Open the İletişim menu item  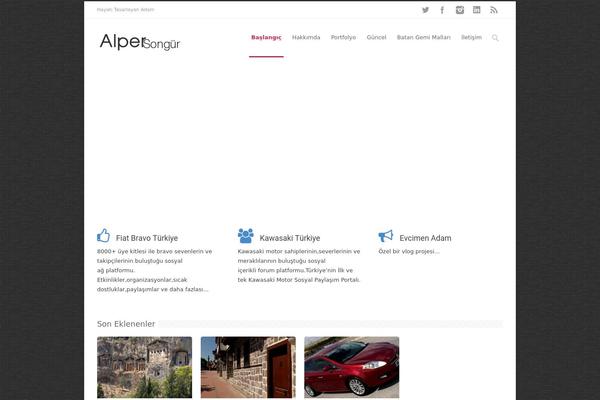coord(471,37)
